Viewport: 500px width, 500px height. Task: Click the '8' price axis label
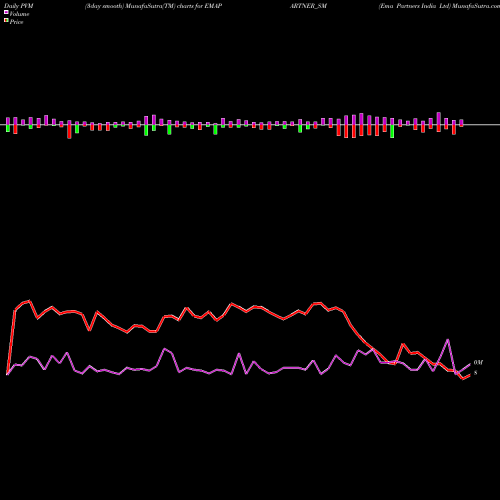pos(475,373)
